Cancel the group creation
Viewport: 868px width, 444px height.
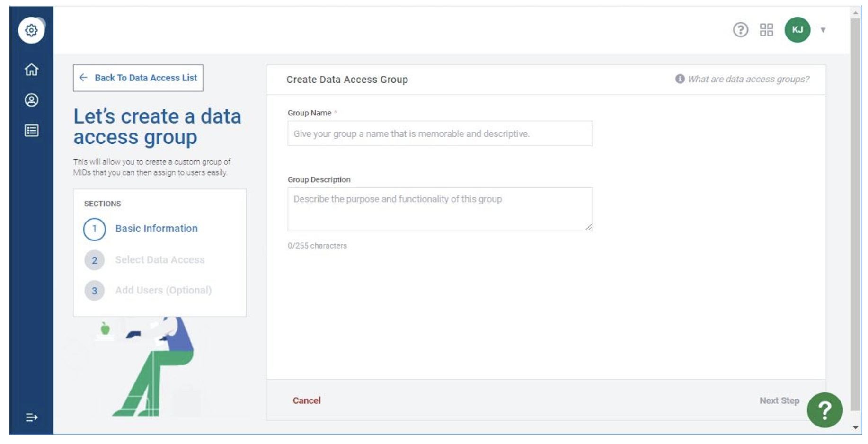[306, 400]
